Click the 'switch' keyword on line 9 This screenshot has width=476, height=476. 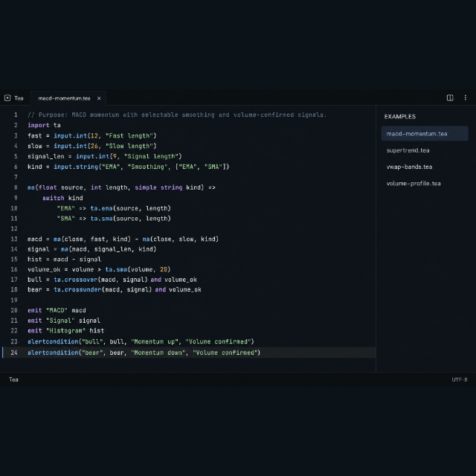click(53, 198)
